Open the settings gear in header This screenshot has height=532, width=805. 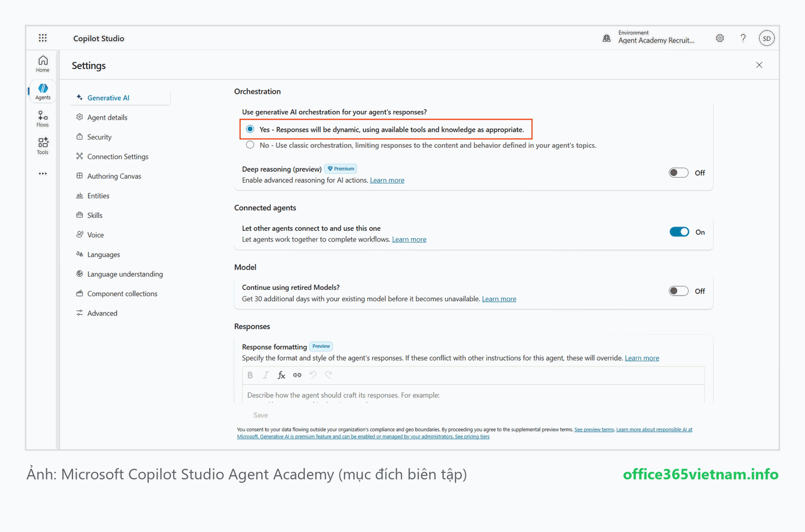pyautogui.click(x=720, y=38)
